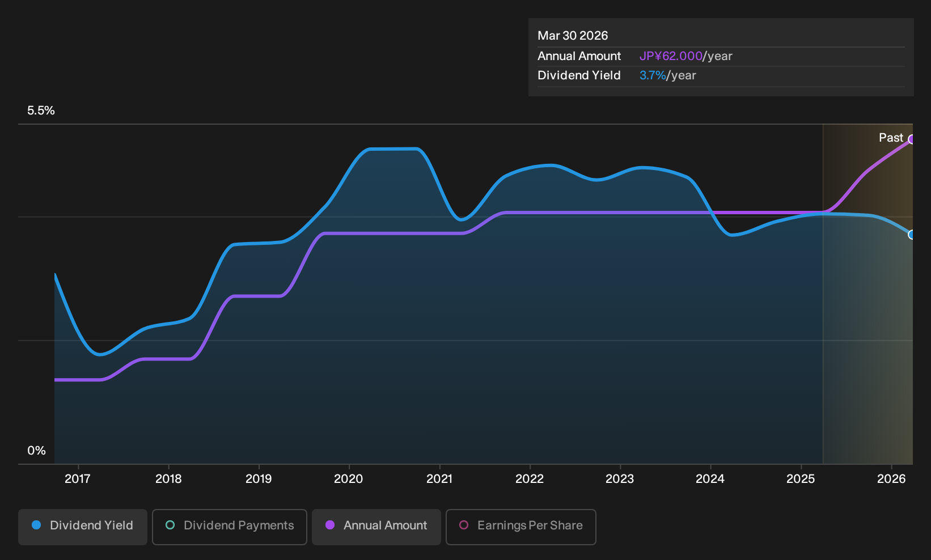Click the 5.5% y-axis label
Viewport: 931px width, 560px height.
coord(41,111)
